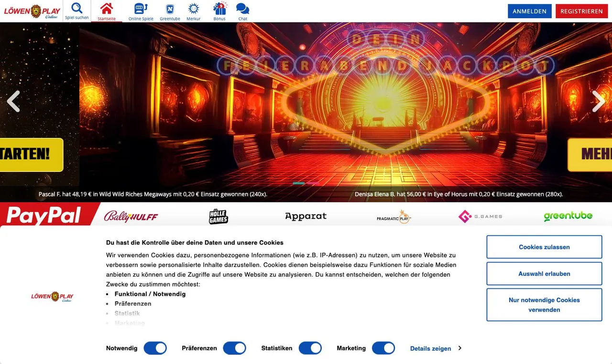This screenshot has height=364, width=612.
Task: Choose Nur notwendige Cookies verwenden
Action: click(x=544, y=305)
